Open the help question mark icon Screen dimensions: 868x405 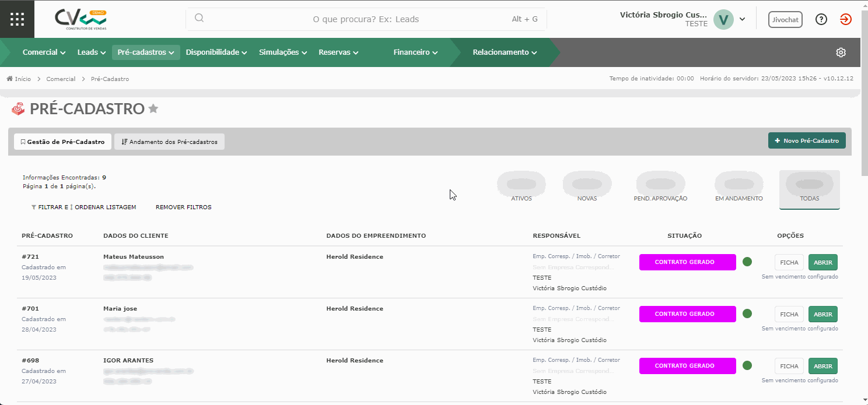click(x=821, y=19)
